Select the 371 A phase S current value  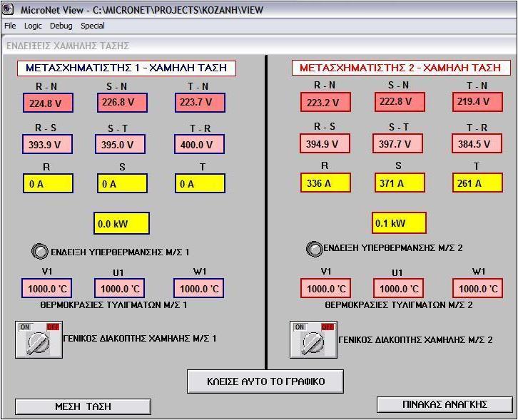click(x=400, y=183)
